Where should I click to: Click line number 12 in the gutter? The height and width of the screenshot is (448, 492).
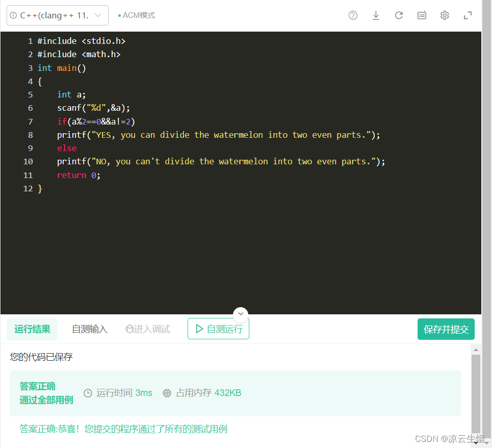tap(28, 189)
